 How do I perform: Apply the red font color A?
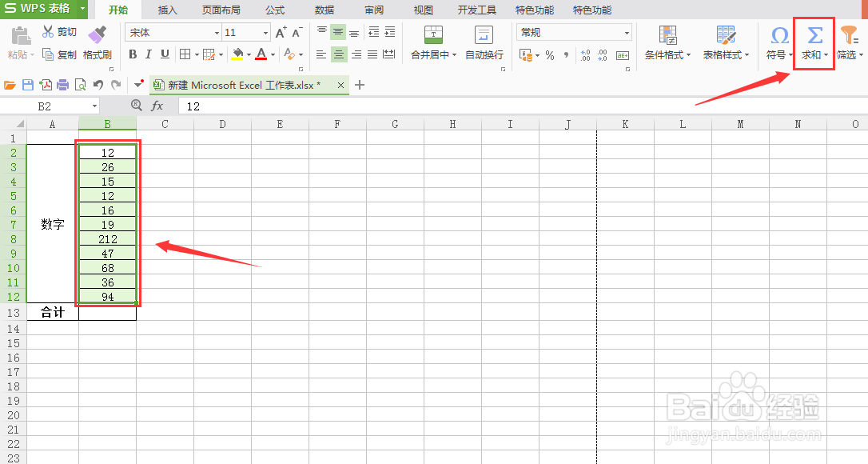[x=261, y=54]
